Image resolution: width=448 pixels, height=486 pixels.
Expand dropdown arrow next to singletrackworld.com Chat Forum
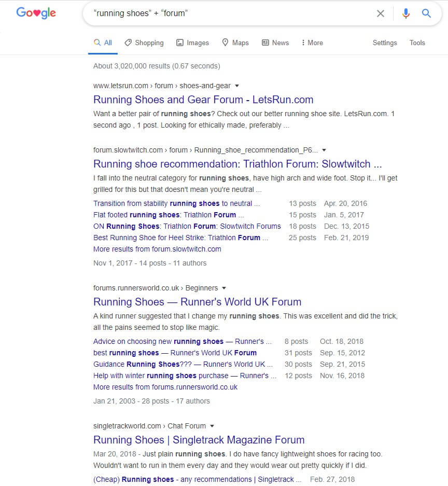tap(212, 426)
